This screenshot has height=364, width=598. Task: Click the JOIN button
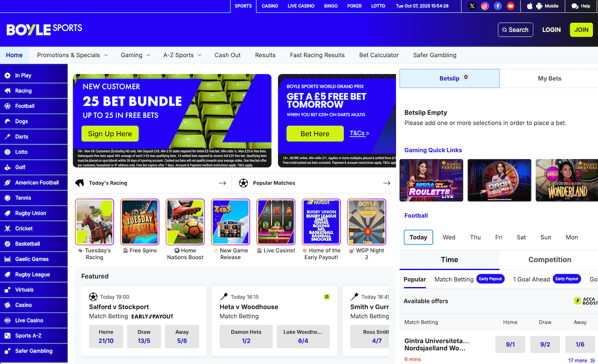[581, 30]
